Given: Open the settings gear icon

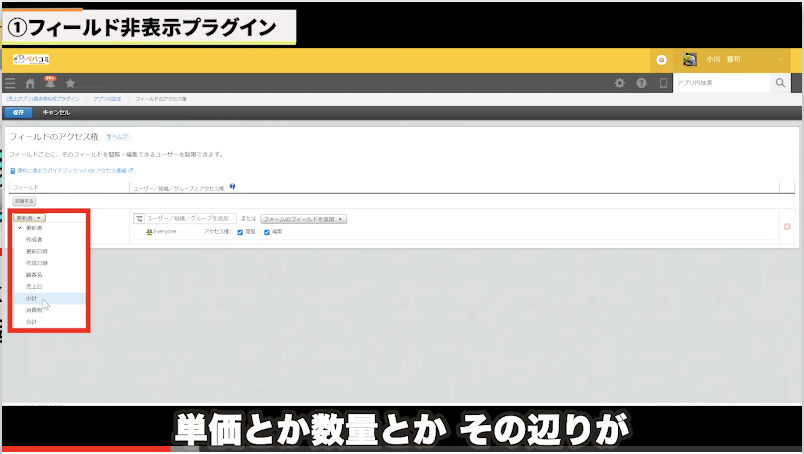Looking at the screenshot, I should (x=620, y=83).
